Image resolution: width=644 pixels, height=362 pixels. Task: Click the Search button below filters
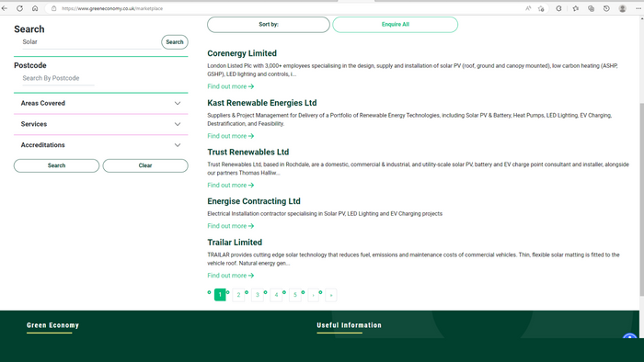(x=57, y=165)
